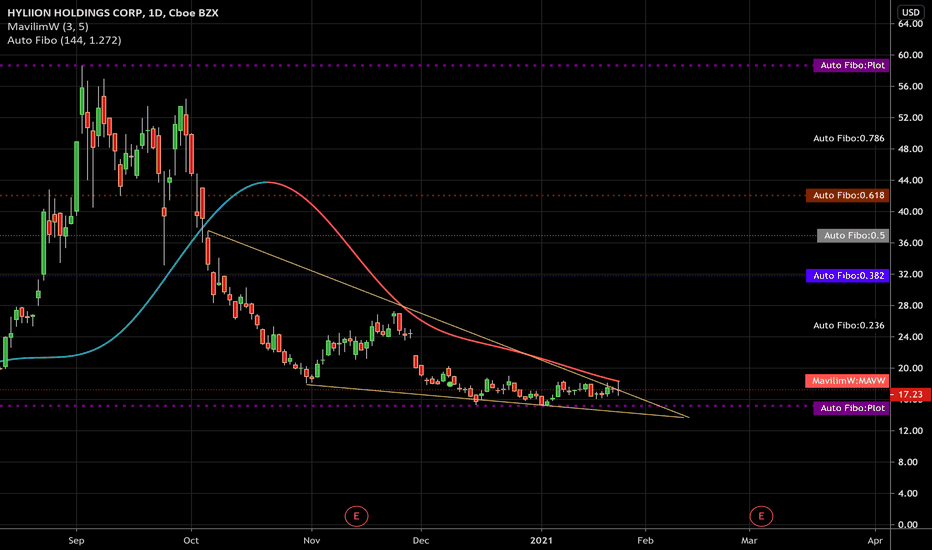Click the earnings E marker near November
This screenshot has height=550, width=932.
click(357, 516)
